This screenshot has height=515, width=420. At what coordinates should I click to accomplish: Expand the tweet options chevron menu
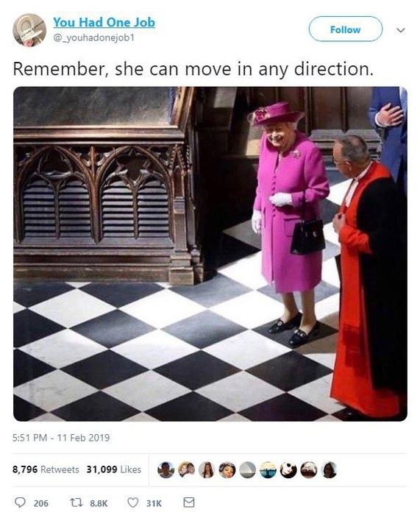[x=401, y=30]
